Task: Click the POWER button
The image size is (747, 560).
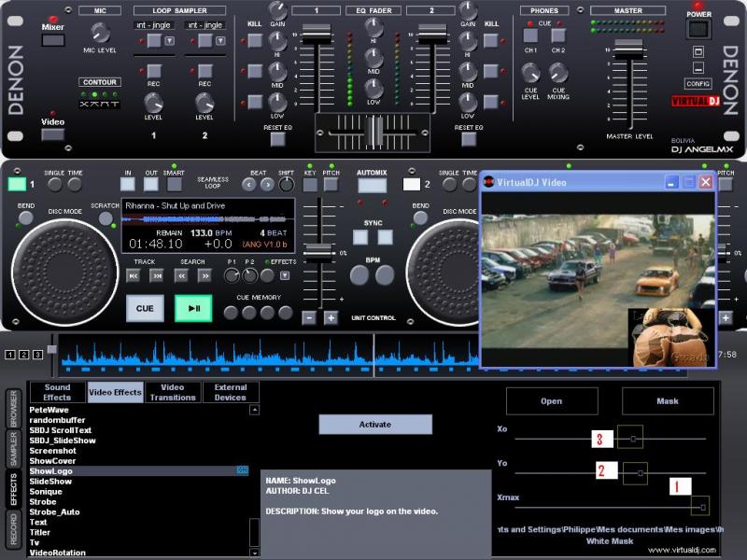Action: [698, 29]
